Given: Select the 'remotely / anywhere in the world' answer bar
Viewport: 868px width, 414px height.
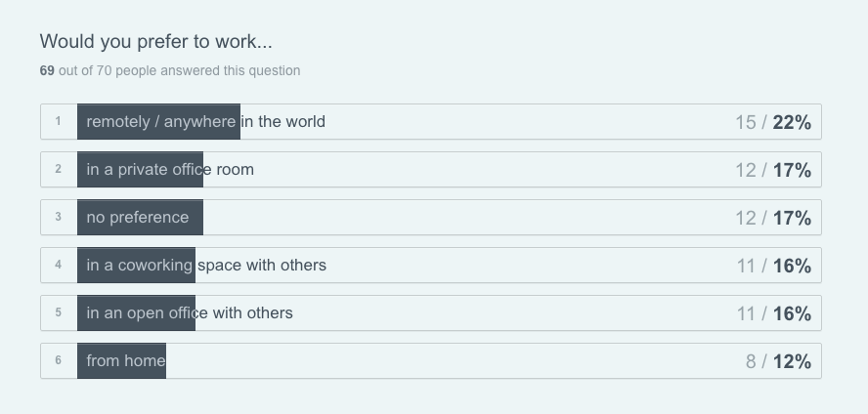Looking at the screenshot, I should [x=205, y=122].
